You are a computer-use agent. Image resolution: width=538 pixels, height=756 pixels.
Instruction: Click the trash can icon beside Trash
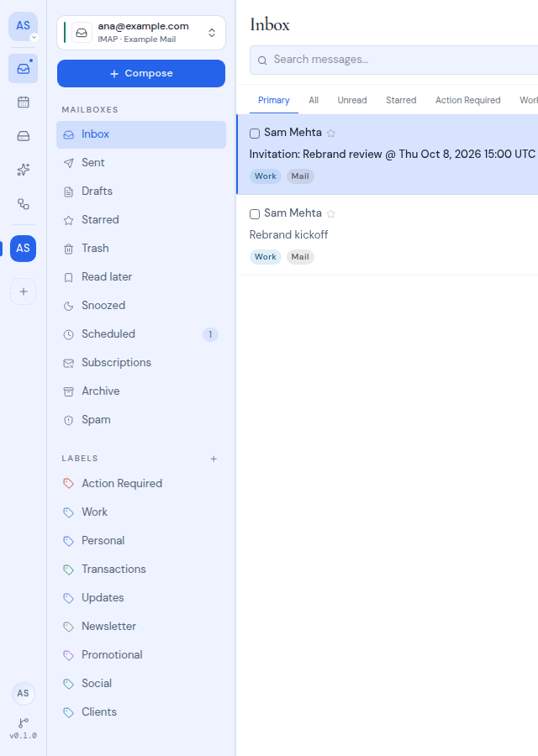coord(69,249)
